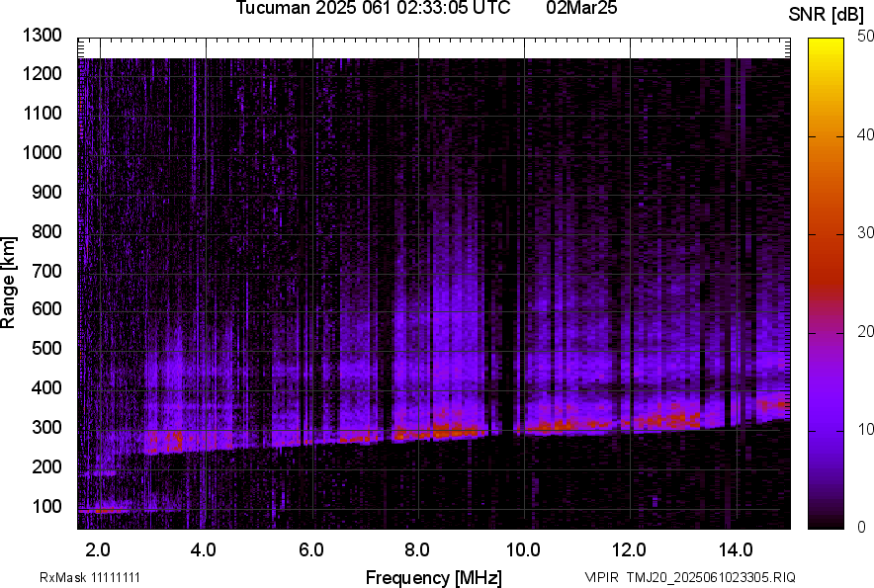Click the red echo near 2 MHz, 90 km

coord(104,510)
